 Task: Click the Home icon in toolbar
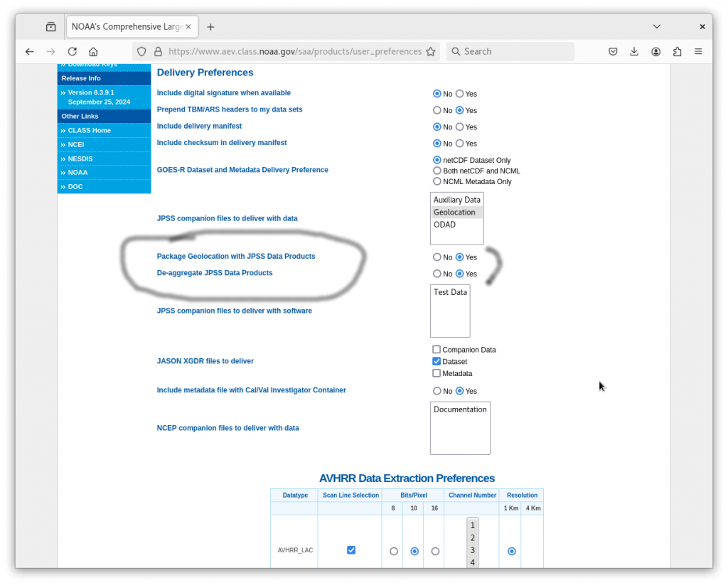(93, 51)
